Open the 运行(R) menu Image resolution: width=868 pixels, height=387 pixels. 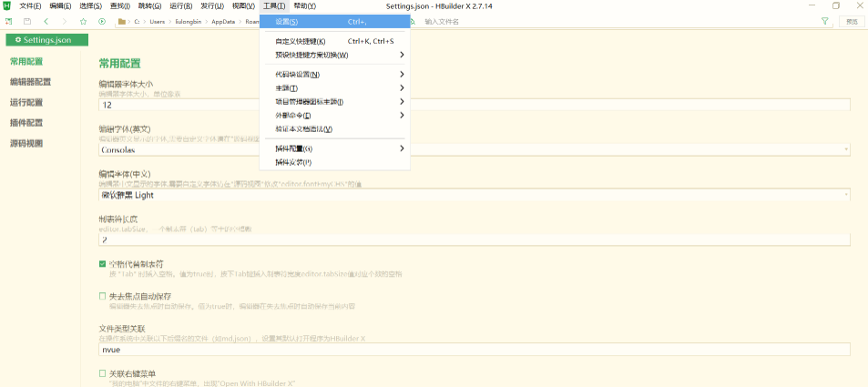181,6
